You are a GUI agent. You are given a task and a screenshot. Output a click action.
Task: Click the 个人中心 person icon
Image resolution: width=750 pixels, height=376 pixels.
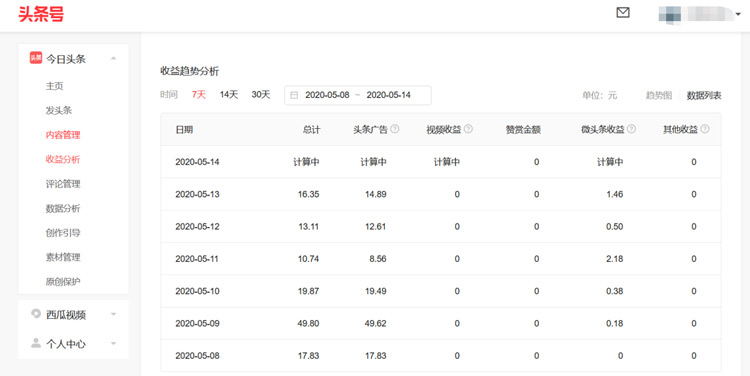[x=36, y=343]
